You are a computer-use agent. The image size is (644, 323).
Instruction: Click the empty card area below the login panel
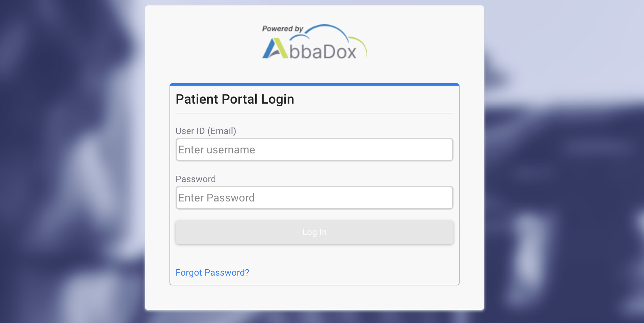pyautogui.click(x=314, y=297)
